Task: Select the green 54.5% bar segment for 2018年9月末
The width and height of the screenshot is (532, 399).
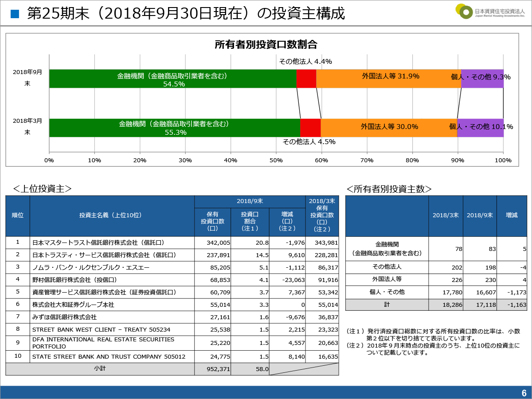Action: click(172, 79)
